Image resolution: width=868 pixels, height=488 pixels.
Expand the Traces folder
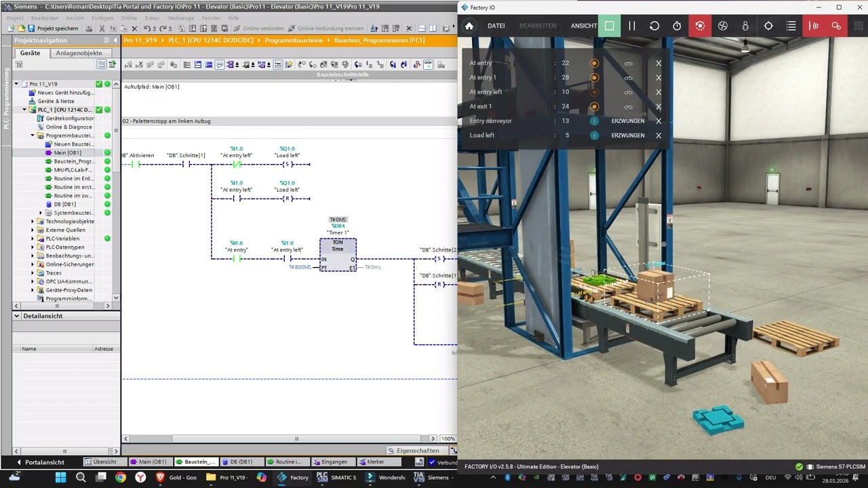pos(32,273)
